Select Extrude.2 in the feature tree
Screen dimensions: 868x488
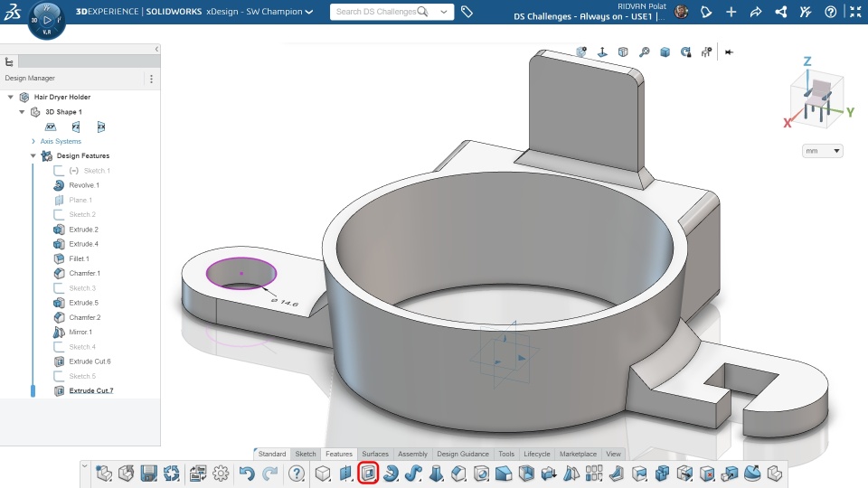coord(83,229)
